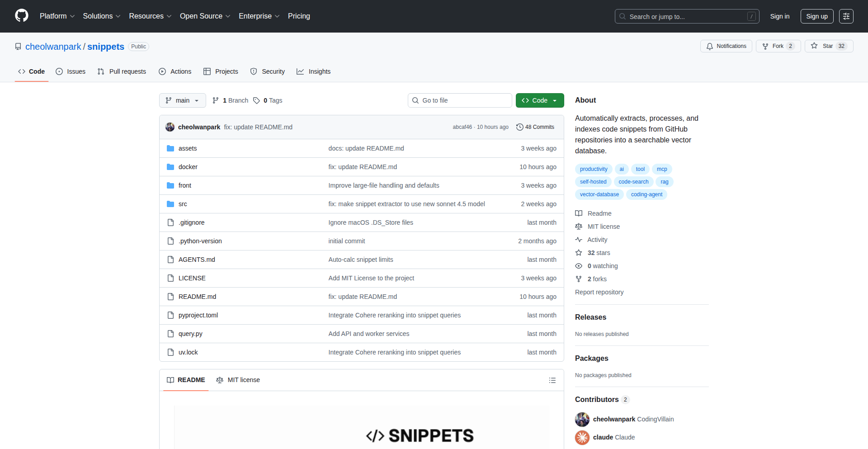Screen dimensions: 868x449
Task: Click the fork icon beside 2 forks
Action: click(x=579, y=279)
